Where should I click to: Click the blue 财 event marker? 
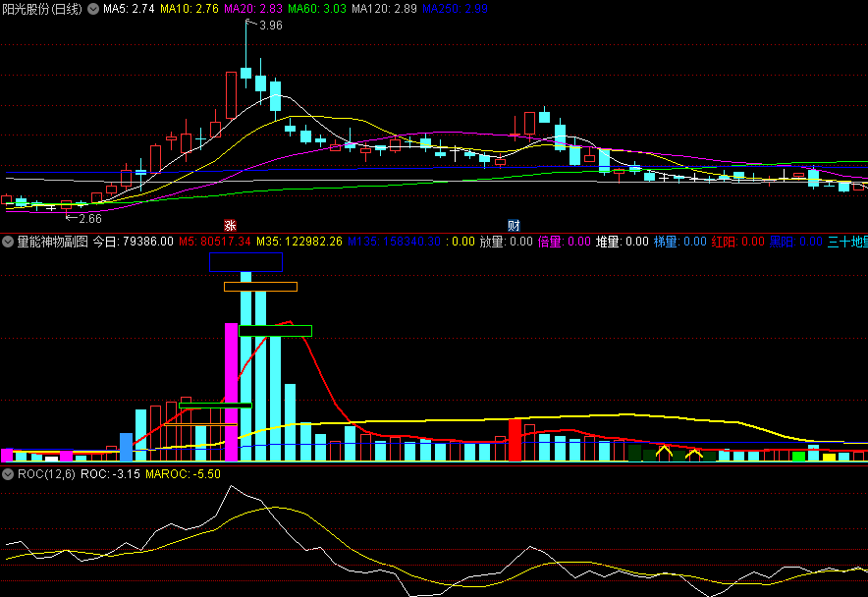514,226
